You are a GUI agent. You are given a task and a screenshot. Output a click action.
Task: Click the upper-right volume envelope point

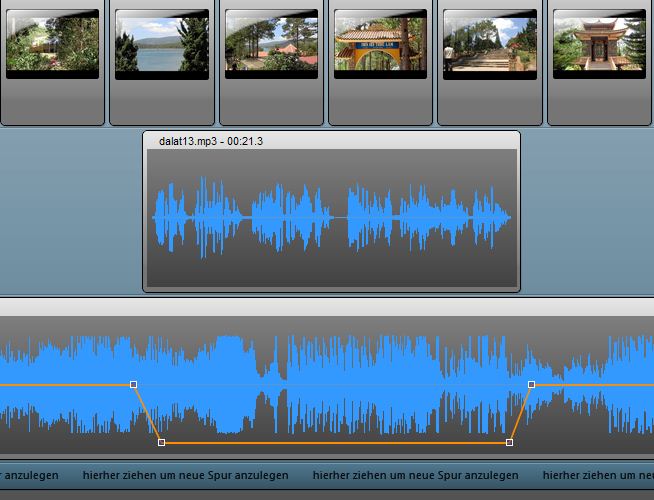(x=531, y=384)
